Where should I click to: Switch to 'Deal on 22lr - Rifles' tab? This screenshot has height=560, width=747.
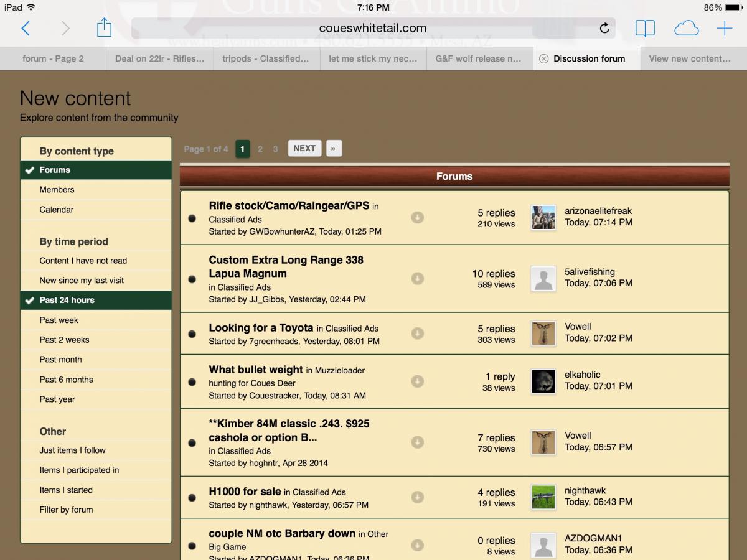[160, 58]
